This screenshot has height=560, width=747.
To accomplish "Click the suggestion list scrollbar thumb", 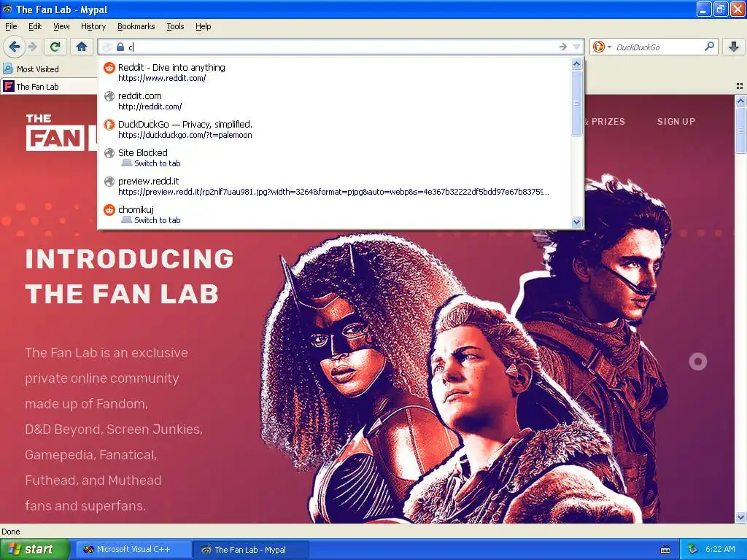I will 576,103.
